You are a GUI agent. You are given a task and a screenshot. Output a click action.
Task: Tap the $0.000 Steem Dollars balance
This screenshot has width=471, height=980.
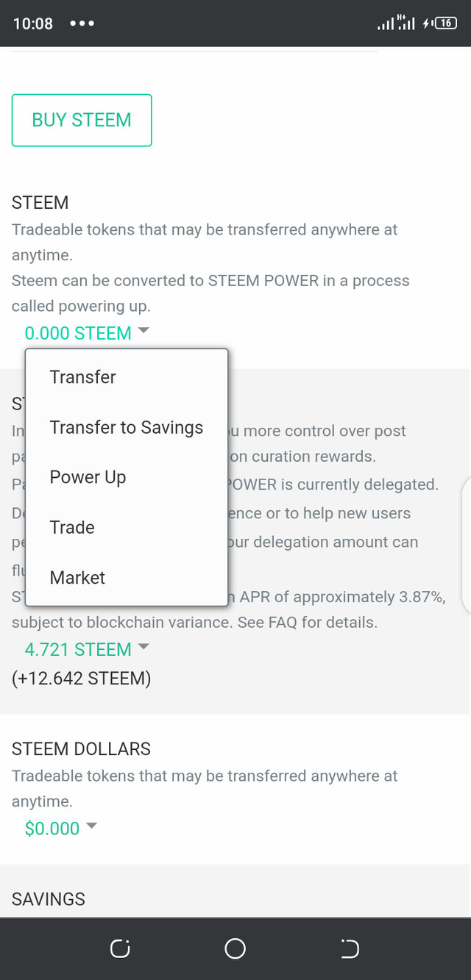point(52,829)
